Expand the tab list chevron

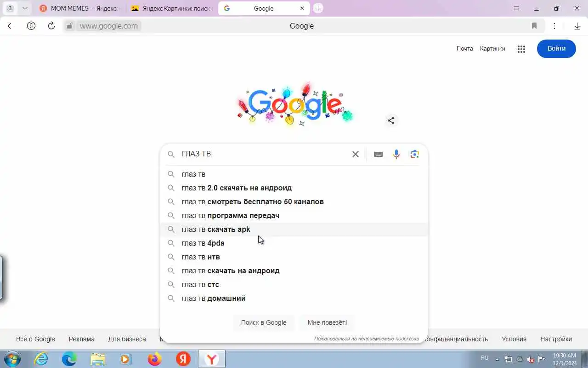[x=25, y=8]
